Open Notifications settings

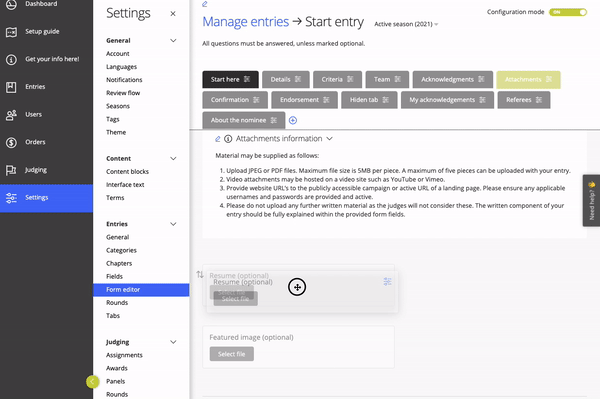[124, 80]
